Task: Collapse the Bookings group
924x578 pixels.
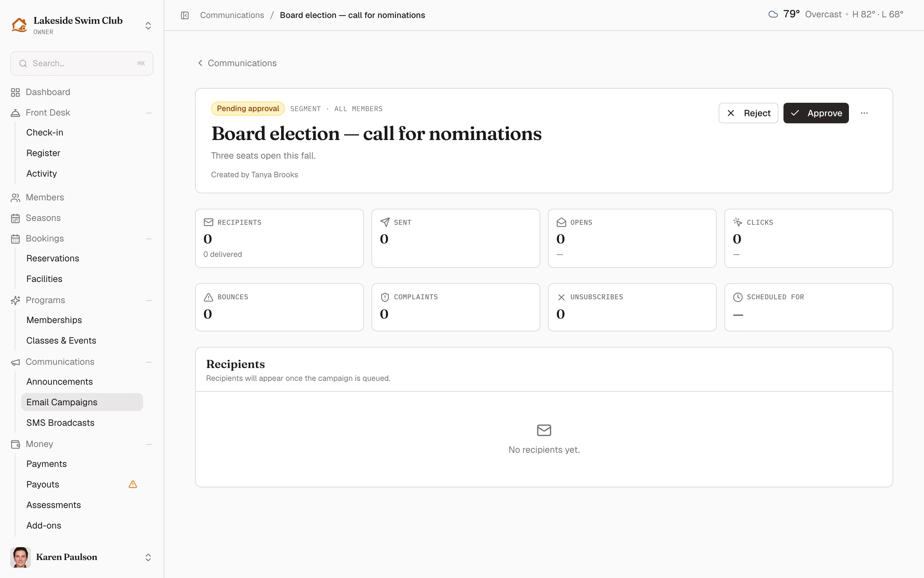Action: click(x=149, y=239)
